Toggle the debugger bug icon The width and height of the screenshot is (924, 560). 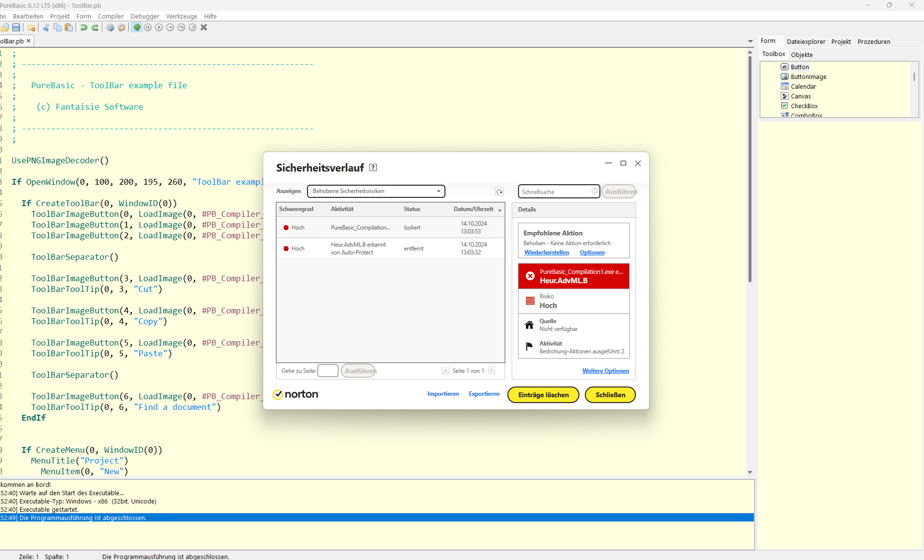coord(136,27)
